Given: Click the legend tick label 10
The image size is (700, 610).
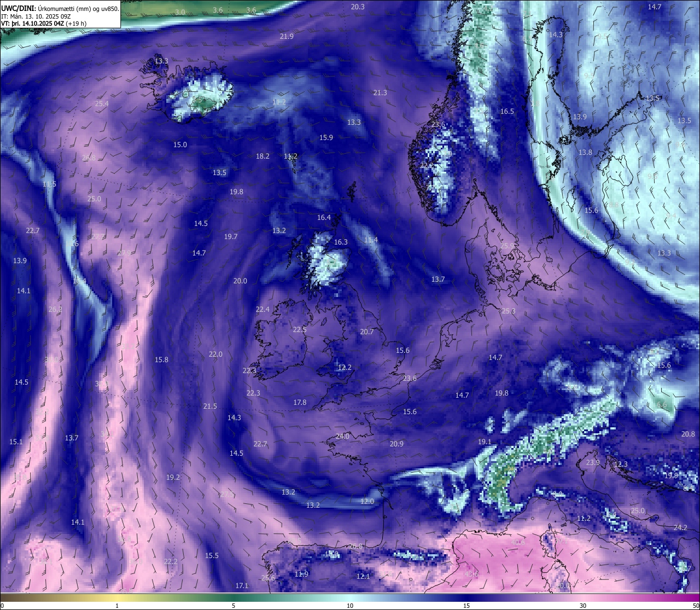Looking at the screenshot, I should pos(350,606).
